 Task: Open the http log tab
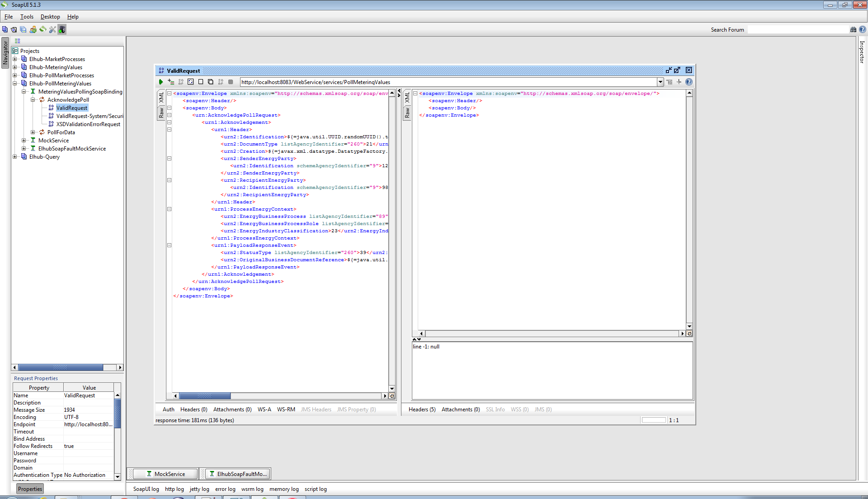174,489
